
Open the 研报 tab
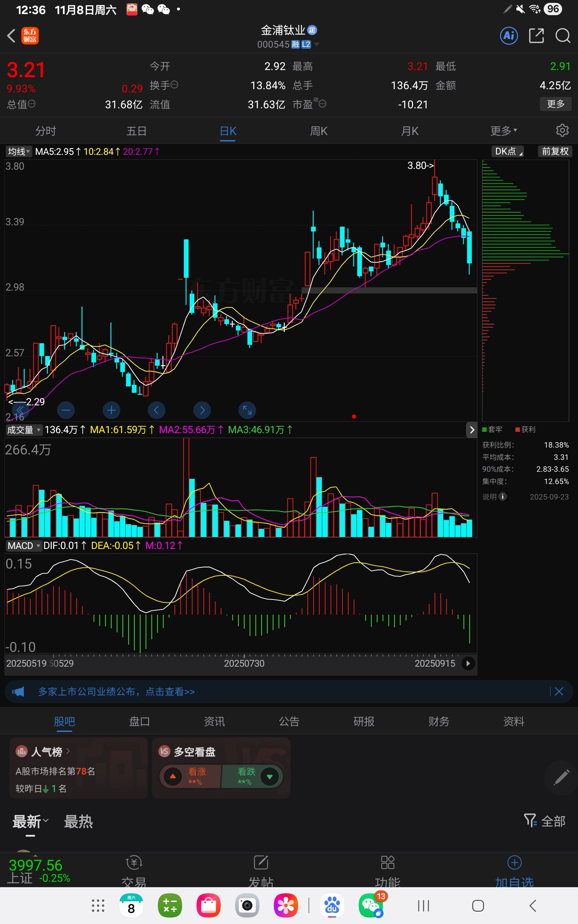(x=363, y=721)
